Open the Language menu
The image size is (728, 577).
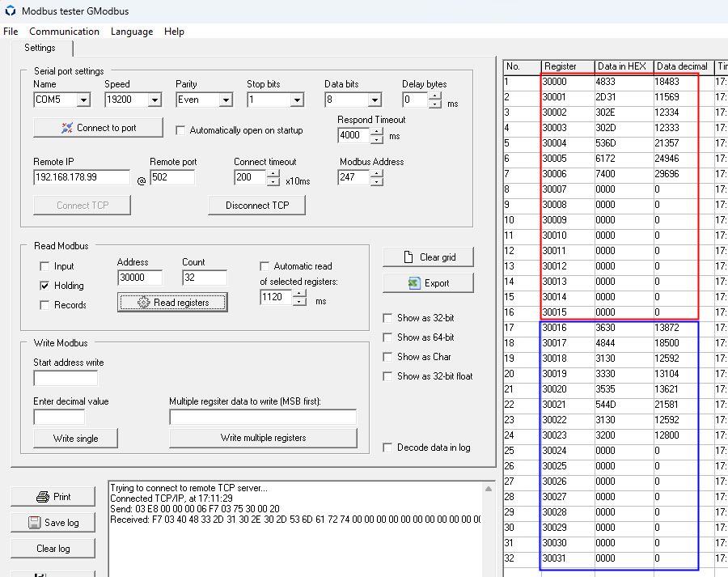pyautogui.click(x=131, y=32)
